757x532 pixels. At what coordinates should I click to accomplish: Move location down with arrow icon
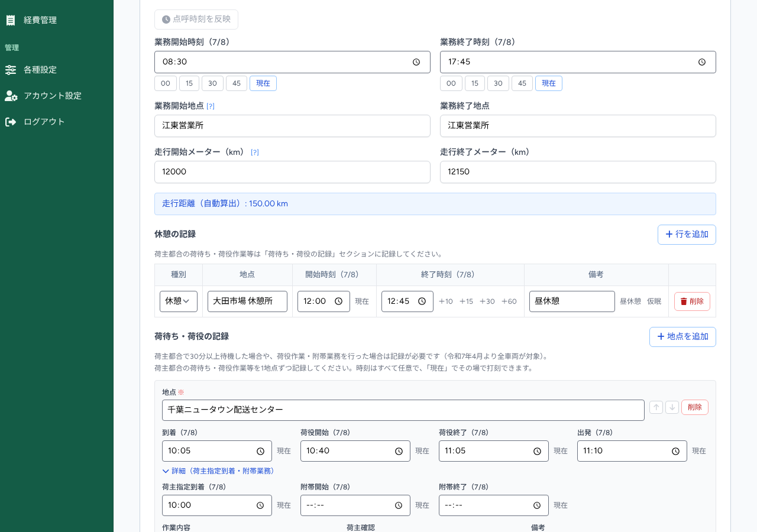click(672, 407)
